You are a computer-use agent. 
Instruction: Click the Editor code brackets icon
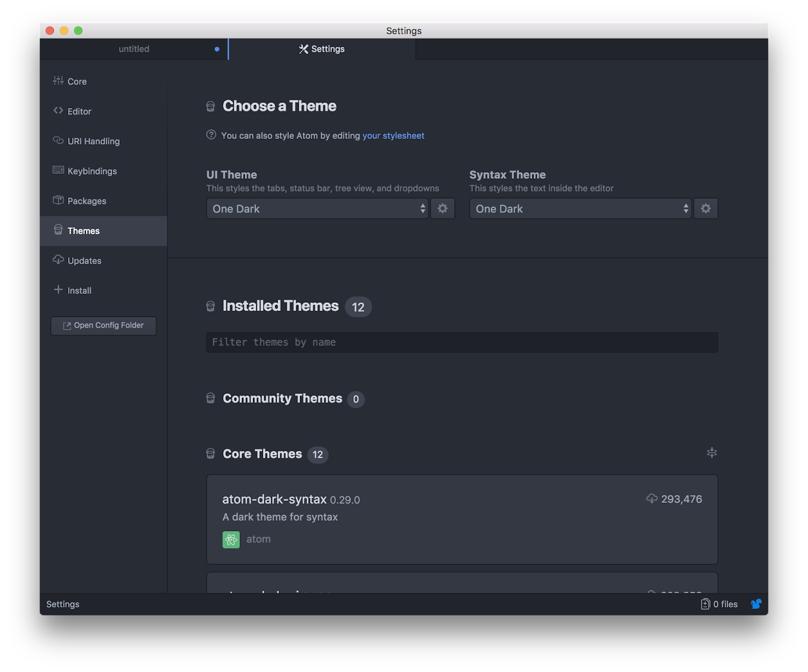58,111
